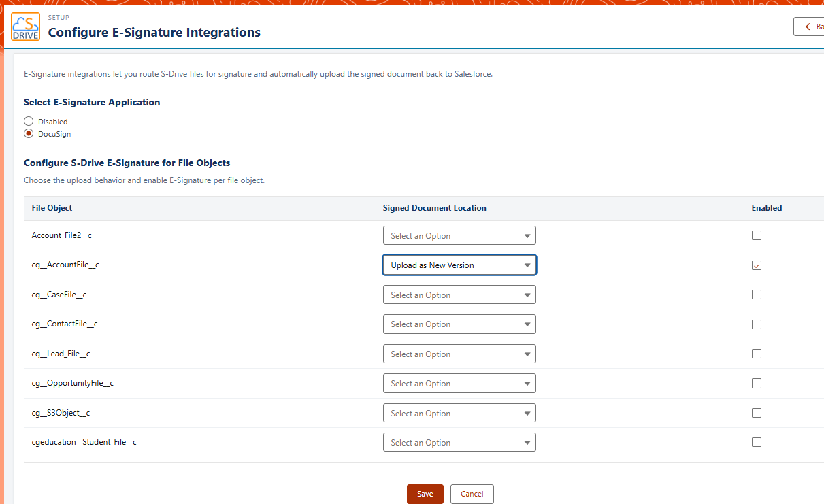Enable checkbox for cg__S3Object__c
This screenshot has height=504, width=824.
click(x=757, y=413)
